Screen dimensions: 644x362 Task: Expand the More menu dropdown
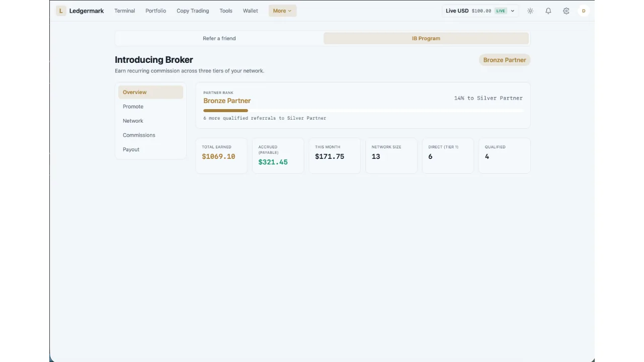tap(282, 11)
